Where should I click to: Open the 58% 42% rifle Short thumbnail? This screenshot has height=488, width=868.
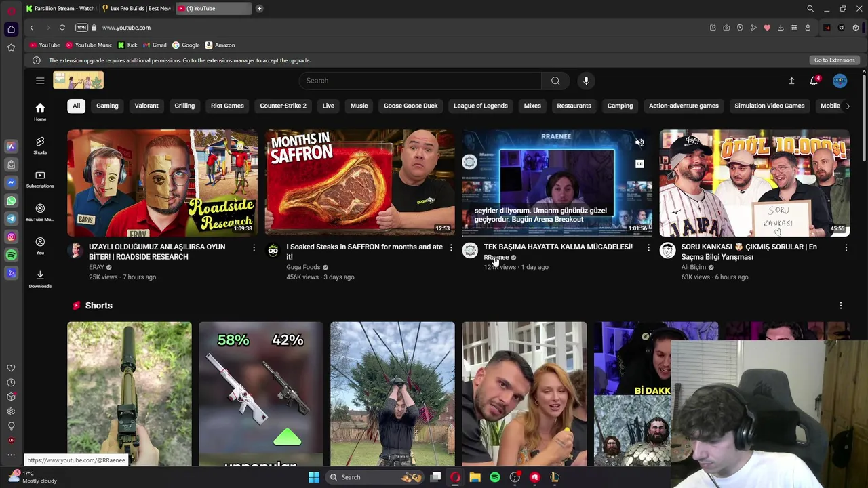[x=261, y=394]
